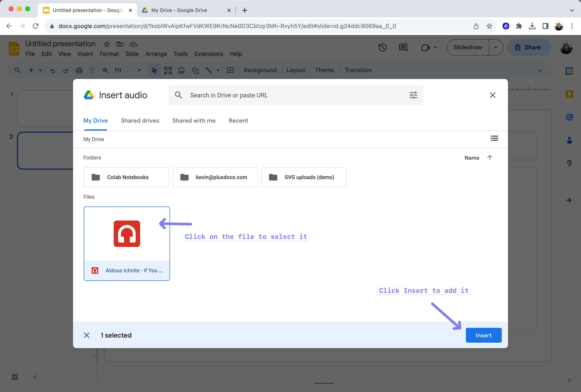
Task: Open Google Keep side panel icon
Action: point(569,94)
